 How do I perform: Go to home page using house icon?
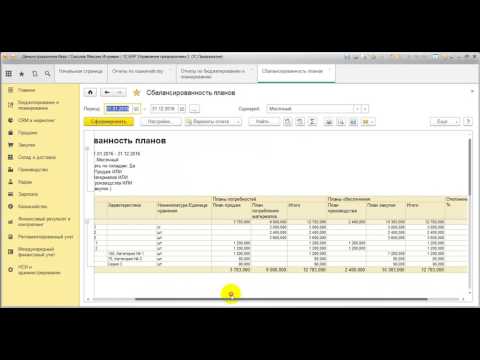tap(90, 93)
